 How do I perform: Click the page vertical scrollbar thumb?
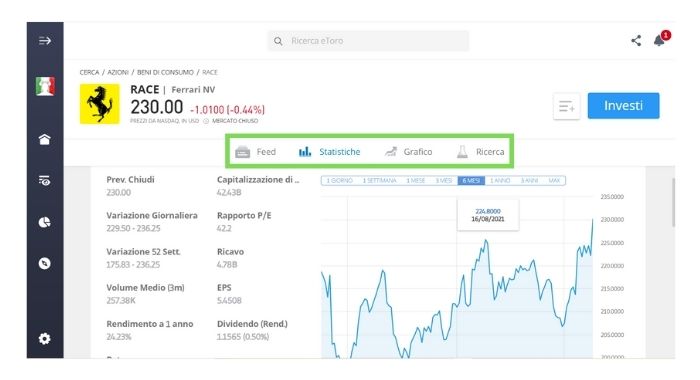(673, 202)
